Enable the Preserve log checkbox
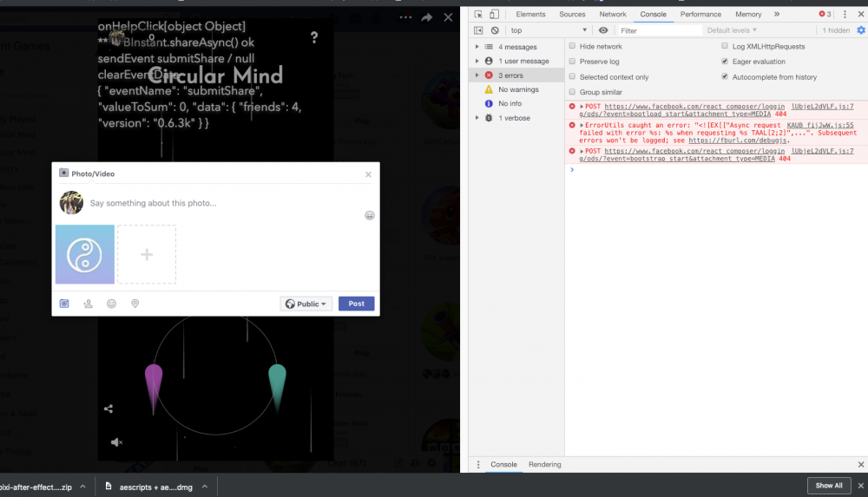868x497 pixels. [572, 62]
